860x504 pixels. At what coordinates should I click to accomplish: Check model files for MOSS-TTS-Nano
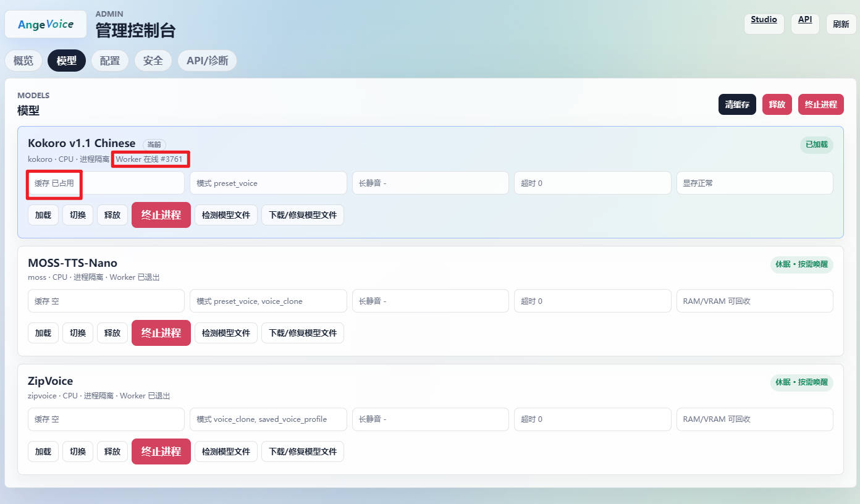226,333
